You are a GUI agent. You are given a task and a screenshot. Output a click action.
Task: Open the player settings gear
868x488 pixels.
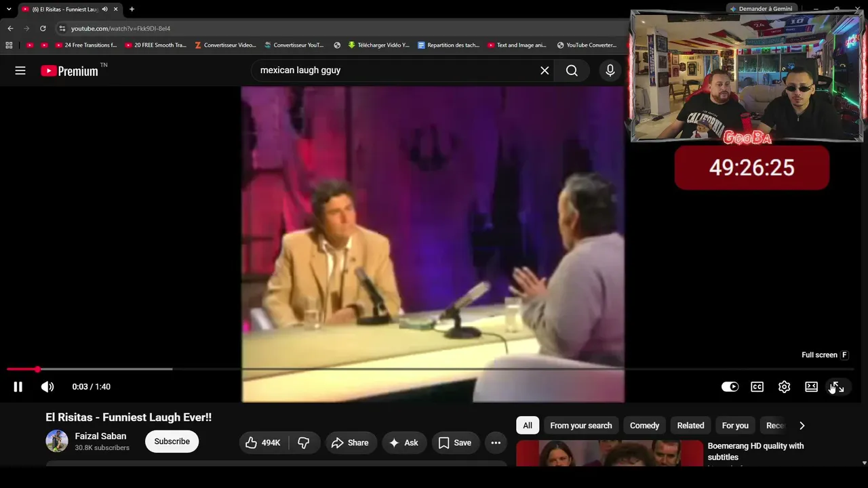point(784,387)
